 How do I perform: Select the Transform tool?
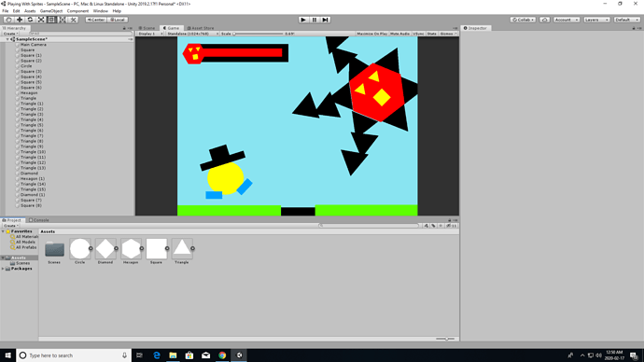pos(62,20)
